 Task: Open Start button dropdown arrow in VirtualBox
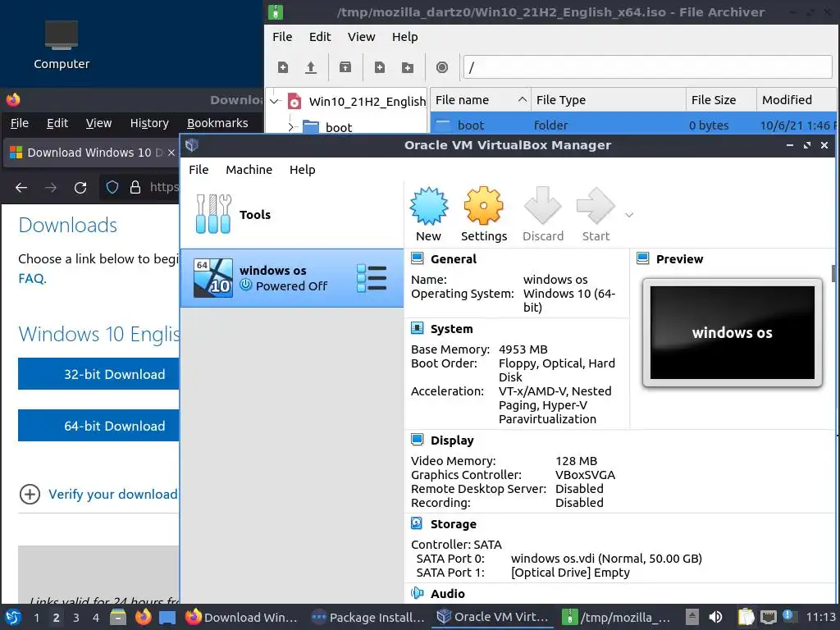point(629,215)
